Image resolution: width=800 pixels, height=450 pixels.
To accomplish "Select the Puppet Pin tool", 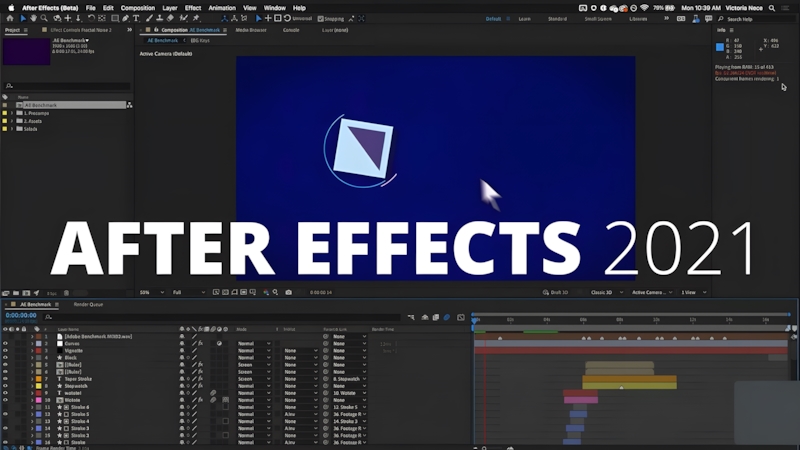I will pos(196,18).
